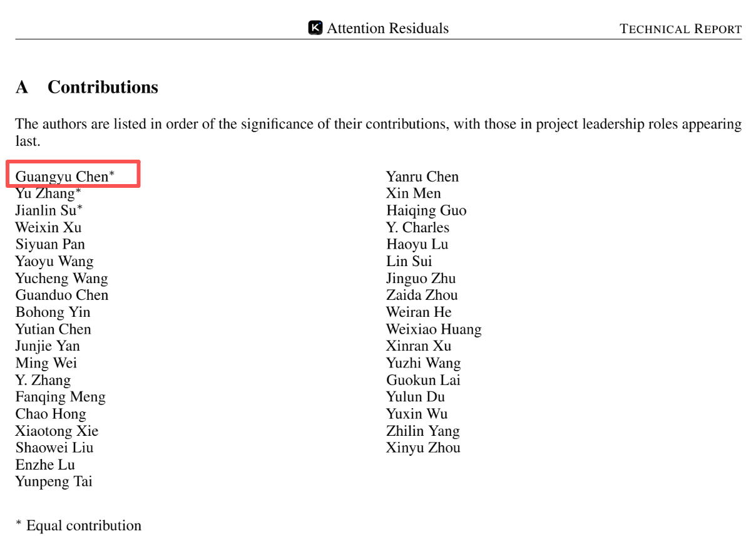Click on the name Jinguo Zhu
The width and height of the screenshot is (756, 556).
tap(421, 278)
